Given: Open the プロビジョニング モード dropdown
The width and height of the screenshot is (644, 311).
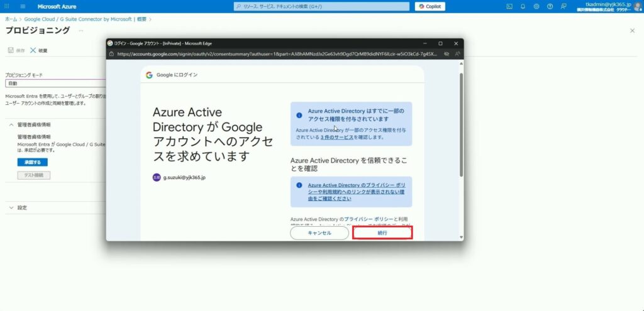Looking at the screenshot, I should pyautogui.click(x=55, y=83).
